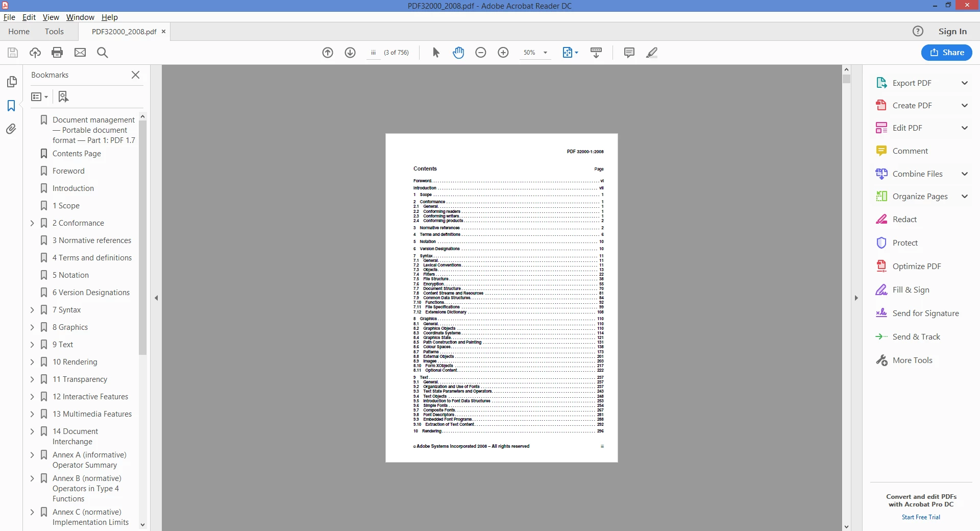This screenshot has width=980, height=531.
Task: Click the Save file icon
Action: coord(13,53)
